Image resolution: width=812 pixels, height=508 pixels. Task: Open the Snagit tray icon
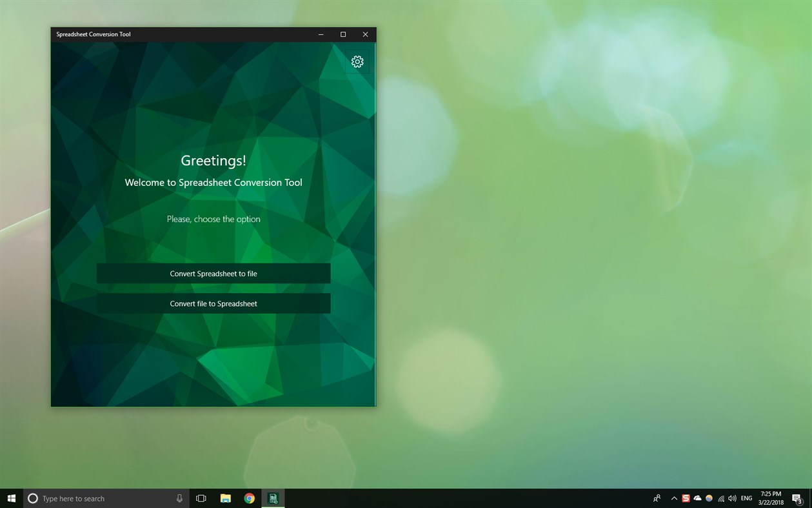pos(686,498)
